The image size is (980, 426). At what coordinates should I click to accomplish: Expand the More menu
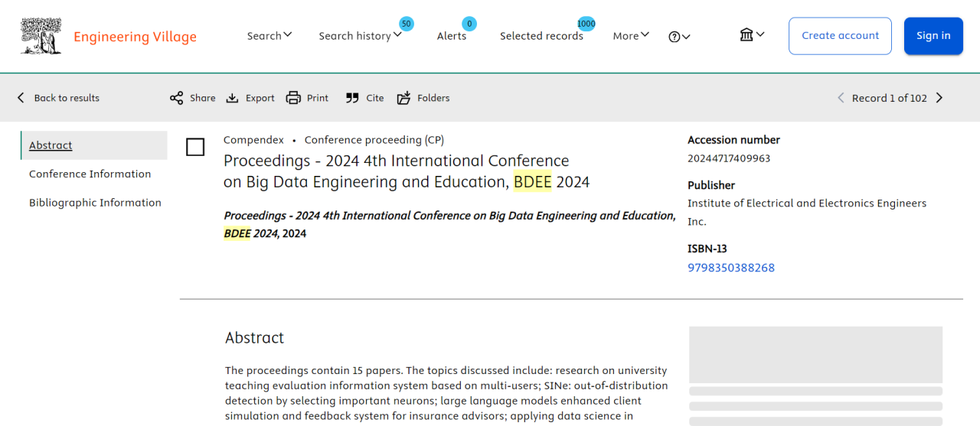(631, 36)
